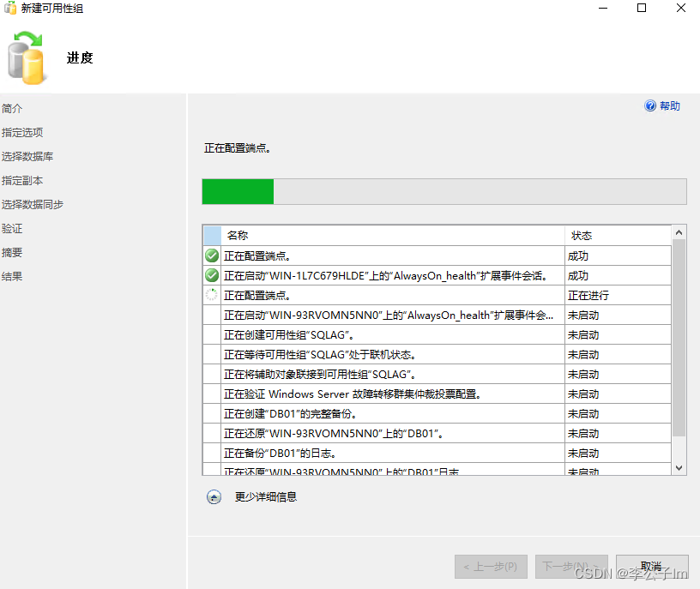
Task: Click the 正在配置端点 status text above progress bar
Action: point(237,148)
